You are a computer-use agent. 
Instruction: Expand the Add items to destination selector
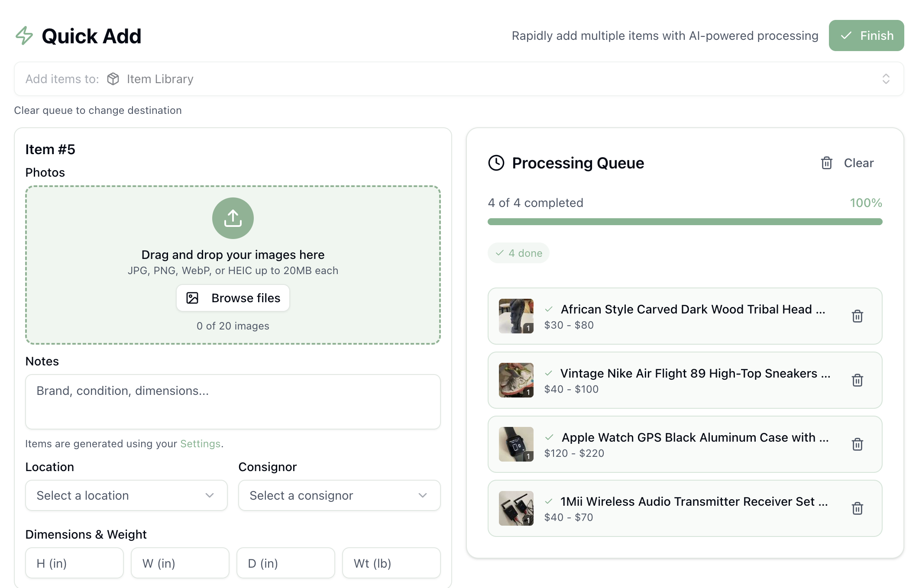click(886, 79)
